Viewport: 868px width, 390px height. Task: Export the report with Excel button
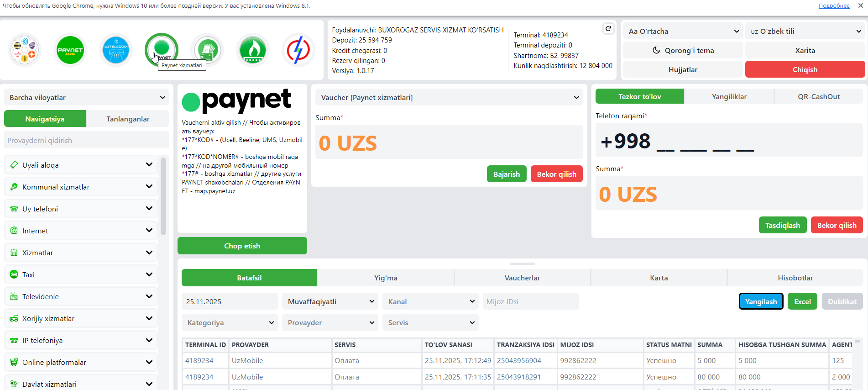click(x=802, y=301)
